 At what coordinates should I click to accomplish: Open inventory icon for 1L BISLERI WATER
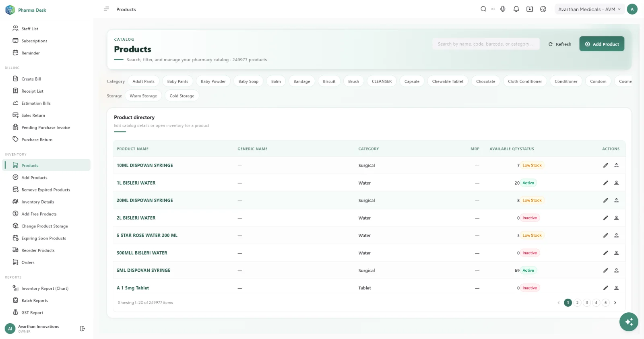point(616,183)
